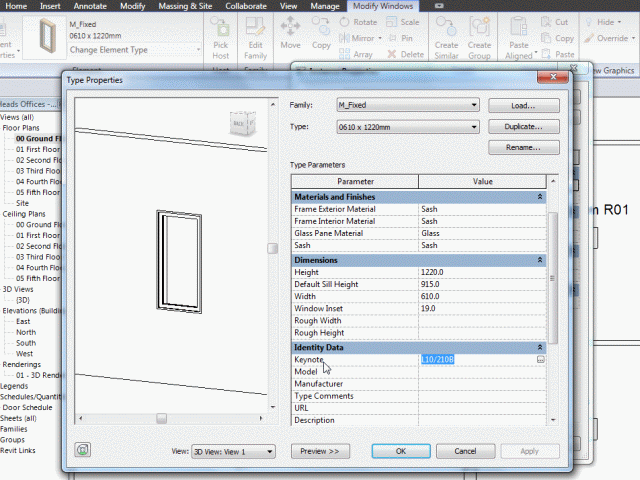640x480 pixels.
Task: Click the Hide lightbulb icon
Action: point(588,22)
